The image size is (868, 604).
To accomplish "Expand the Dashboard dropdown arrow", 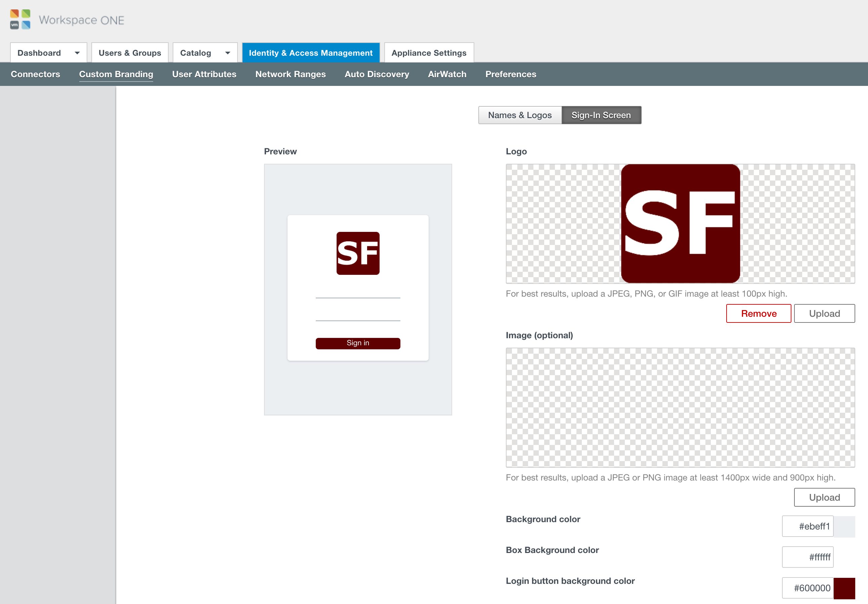I will pyautogui.click(x=77, y=53).
